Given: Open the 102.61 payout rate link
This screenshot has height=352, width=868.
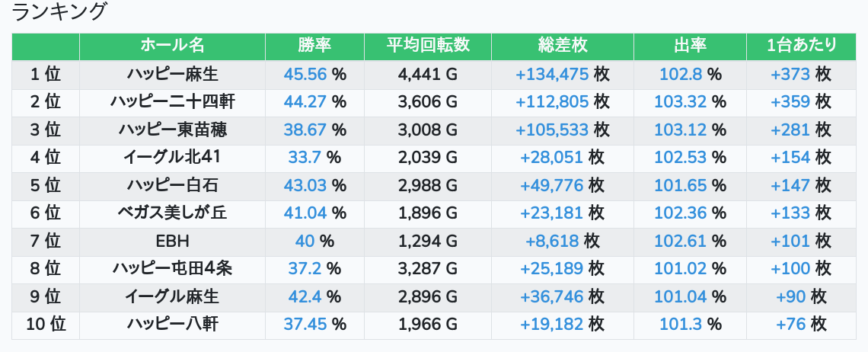Looking at the screenshot, I should click(x=679, y=242).
